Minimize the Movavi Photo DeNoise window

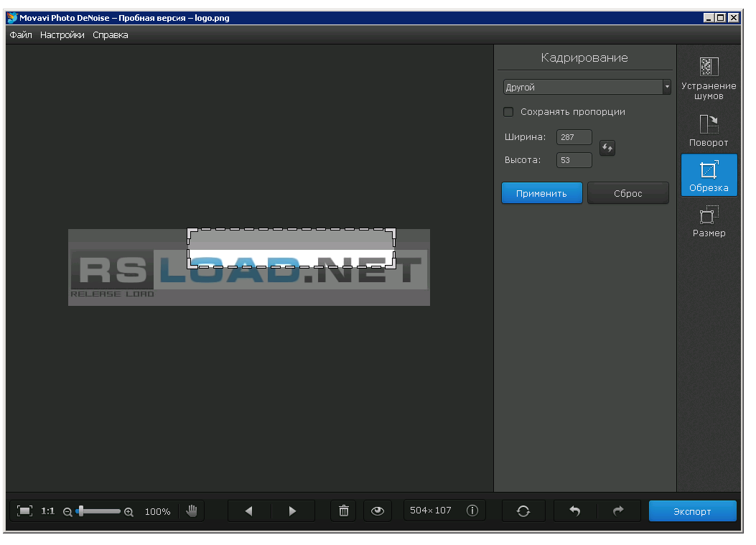[709, 18]
